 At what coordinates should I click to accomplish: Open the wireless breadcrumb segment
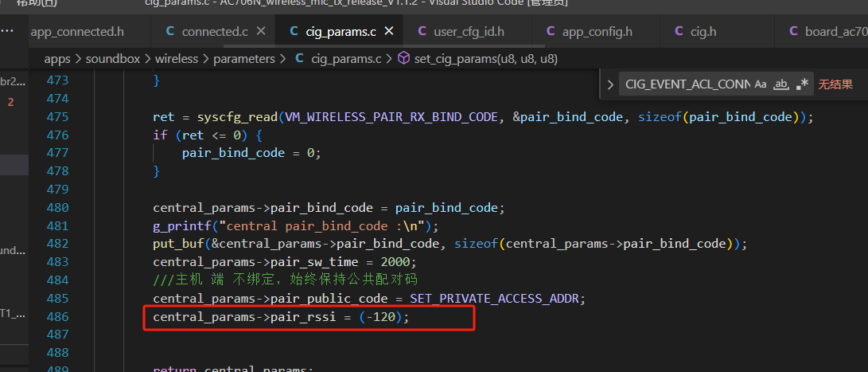click(176, 58)
